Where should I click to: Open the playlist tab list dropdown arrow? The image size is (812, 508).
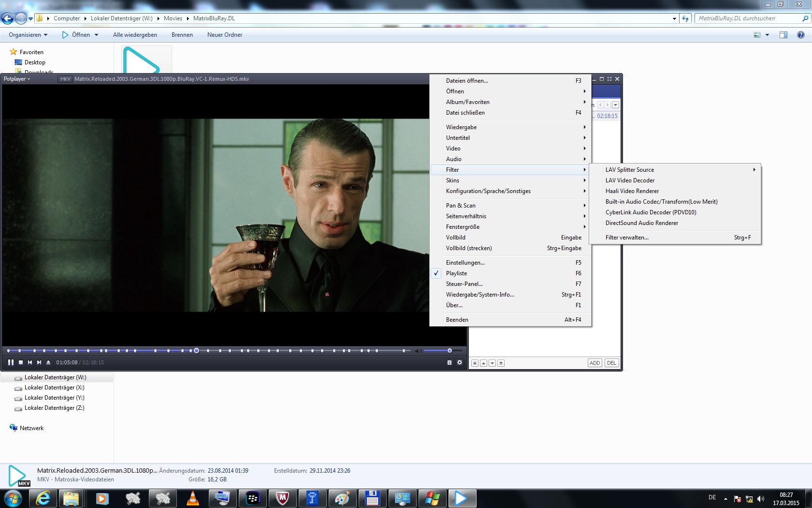click(x=615, y=105)
